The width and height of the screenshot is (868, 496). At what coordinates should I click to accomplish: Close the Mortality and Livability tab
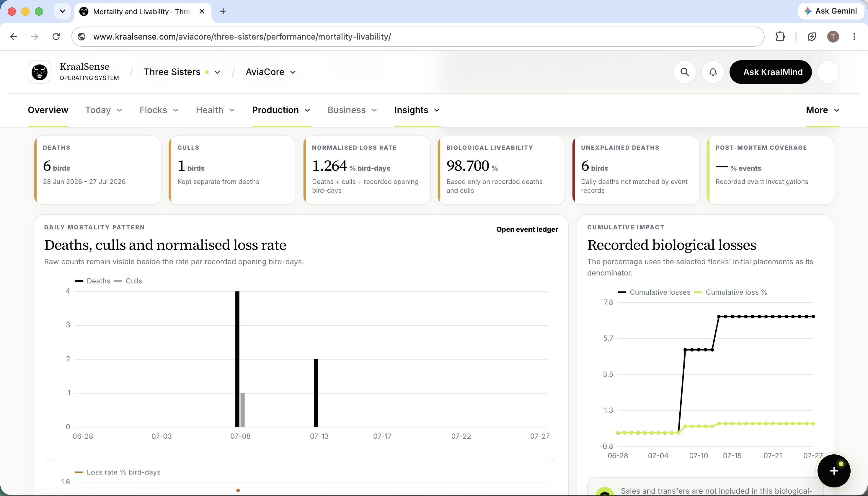202,11
